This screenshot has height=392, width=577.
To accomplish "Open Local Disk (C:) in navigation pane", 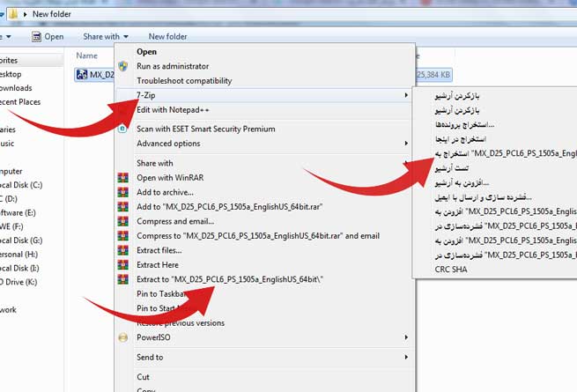I will click(21, 185).
